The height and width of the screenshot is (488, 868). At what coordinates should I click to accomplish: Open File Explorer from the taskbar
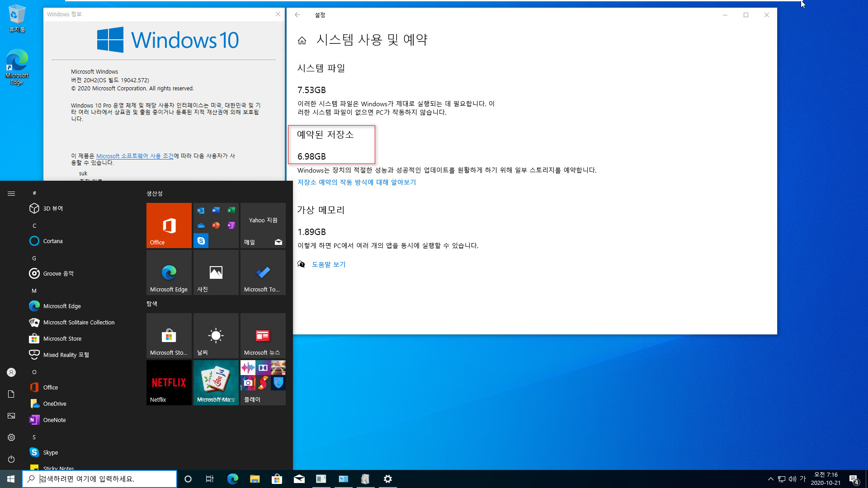click(255, 479)
